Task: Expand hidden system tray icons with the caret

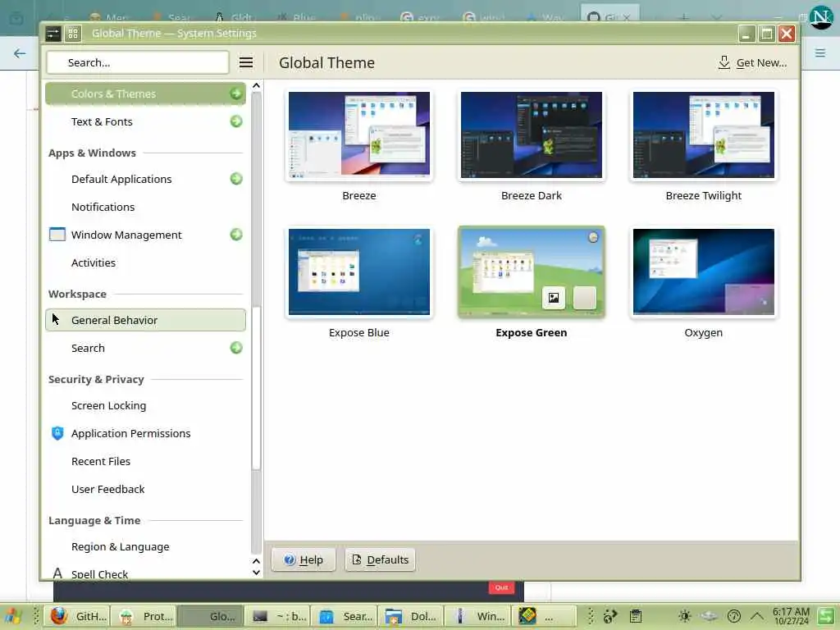Action: tap(756, 615)
